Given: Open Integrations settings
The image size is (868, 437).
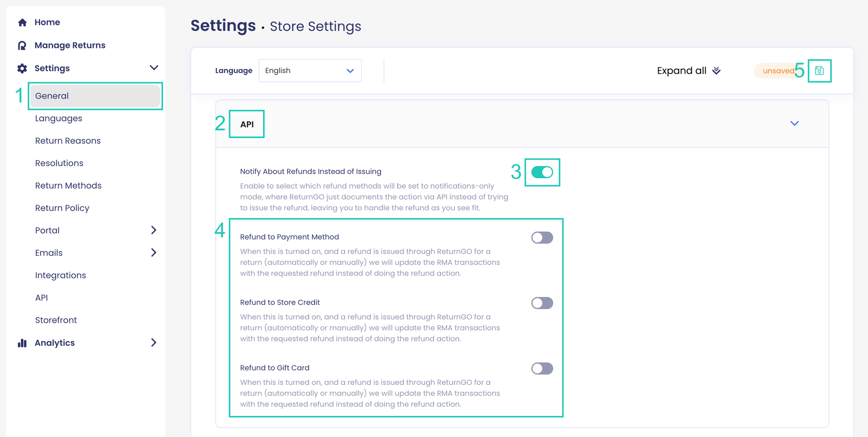Looking at the screenshot, I should [60, 275].
